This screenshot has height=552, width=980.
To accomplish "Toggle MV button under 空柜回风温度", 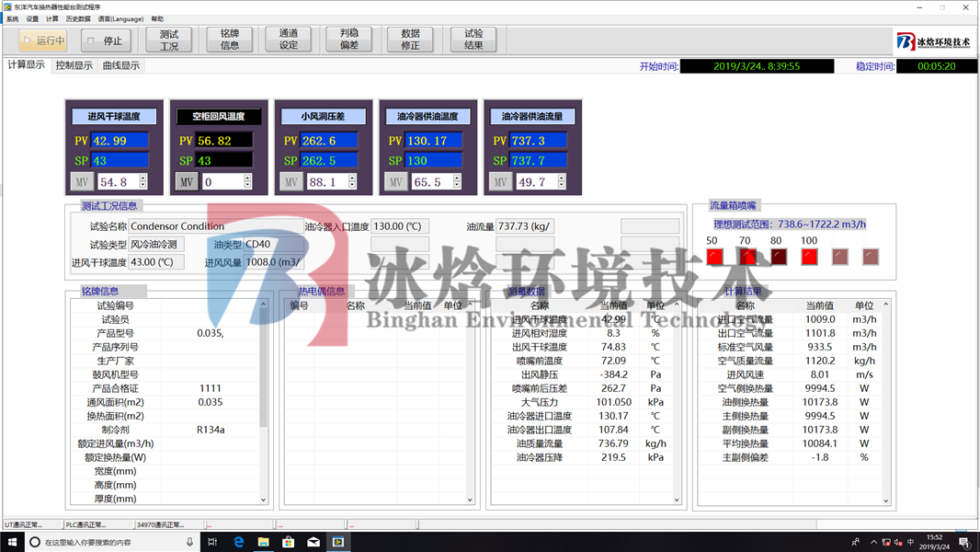I will point(187,182).
